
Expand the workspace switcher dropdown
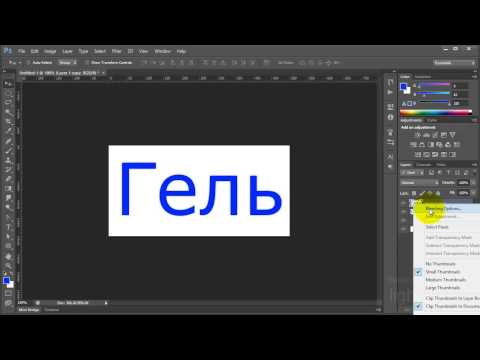click(454, 63)
